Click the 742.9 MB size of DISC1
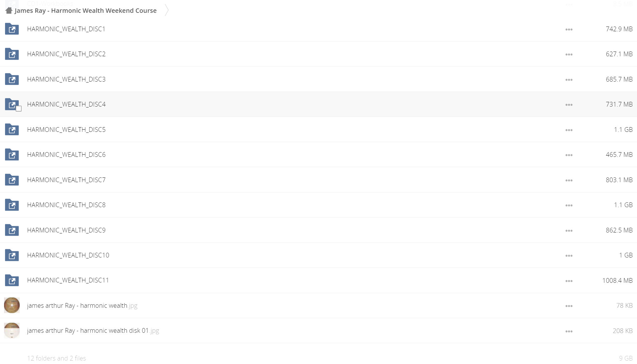Image resolution: width=637 pixels, height=364 pixels. [x=619, y=29]
